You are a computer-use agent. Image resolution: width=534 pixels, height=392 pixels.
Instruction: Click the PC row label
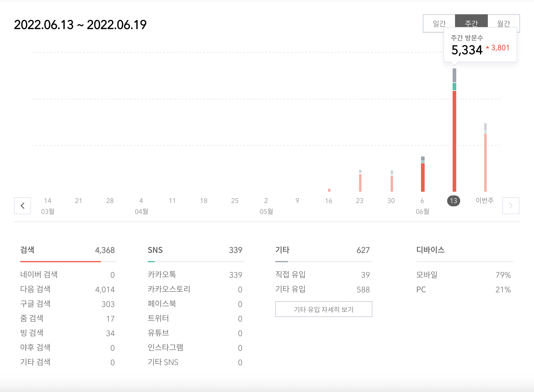[x=421, y=290]
